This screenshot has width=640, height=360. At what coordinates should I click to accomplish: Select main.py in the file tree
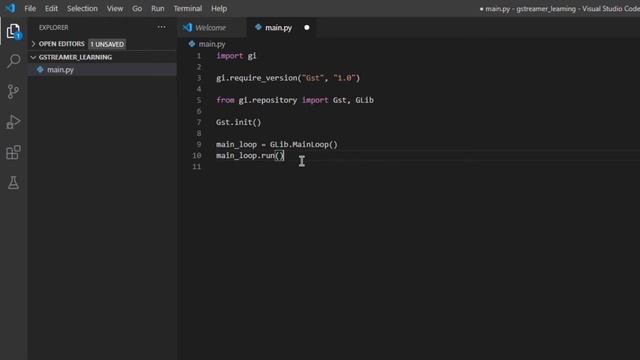(x=102, y=69)
